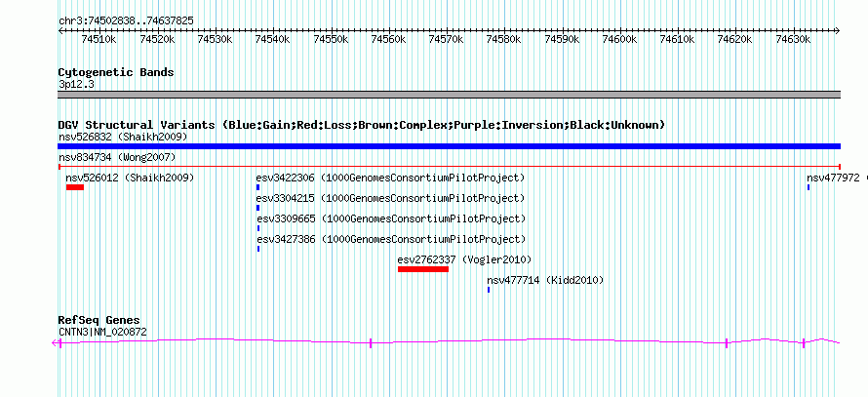Click CNTN3 exon mark between 74550k and 74560k
Screen dimensions: 868x397
coord(371,343)
